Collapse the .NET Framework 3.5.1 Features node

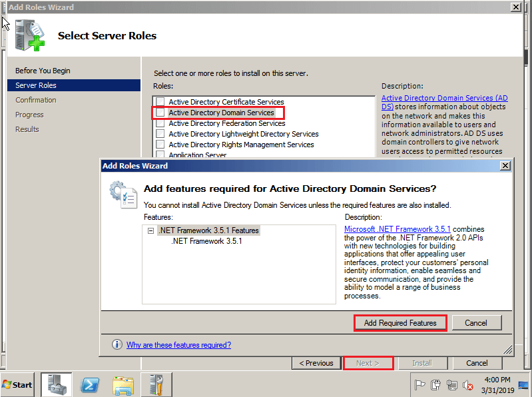150,230
